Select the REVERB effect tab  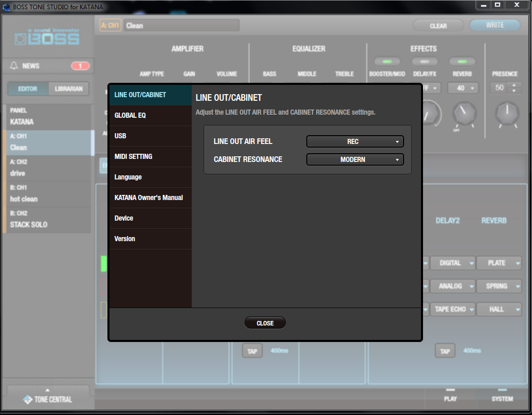pos(493,221)
